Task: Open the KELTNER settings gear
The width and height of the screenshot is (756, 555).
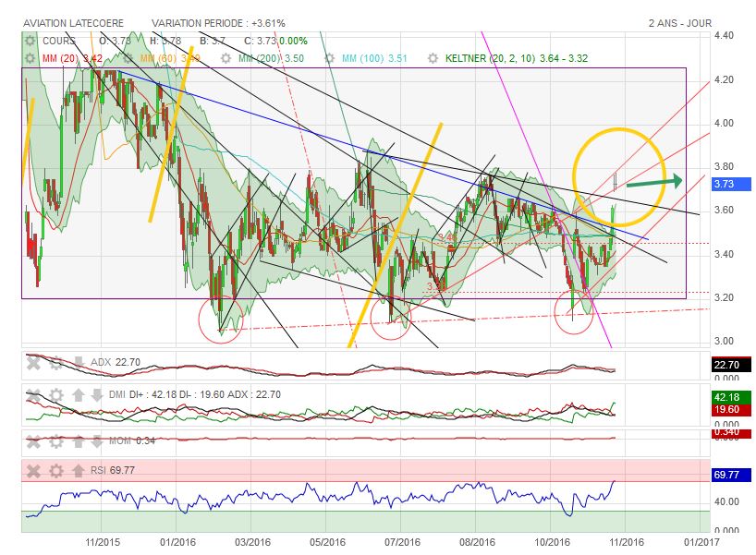Action: click(433, 58)
